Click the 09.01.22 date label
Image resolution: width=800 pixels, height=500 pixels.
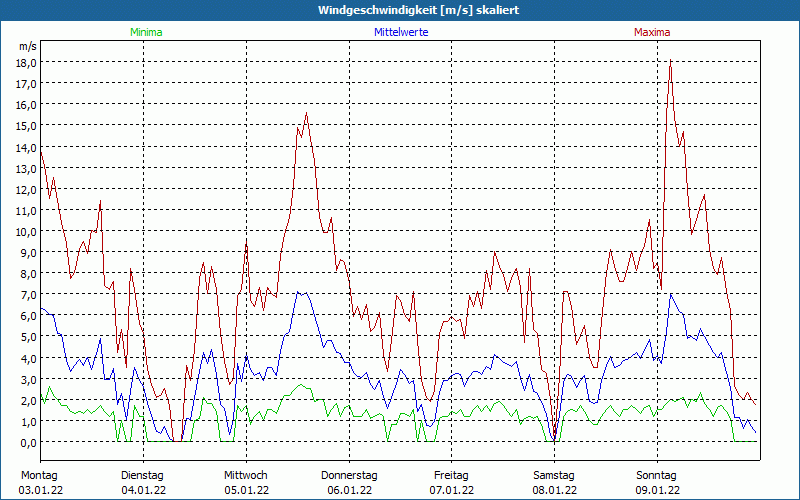(658, 490)
